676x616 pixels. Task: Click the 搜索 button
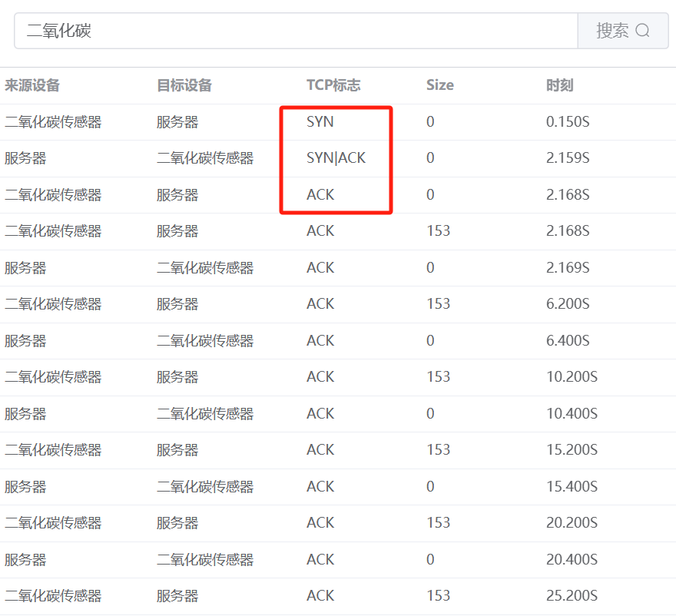tap(622, 31)
